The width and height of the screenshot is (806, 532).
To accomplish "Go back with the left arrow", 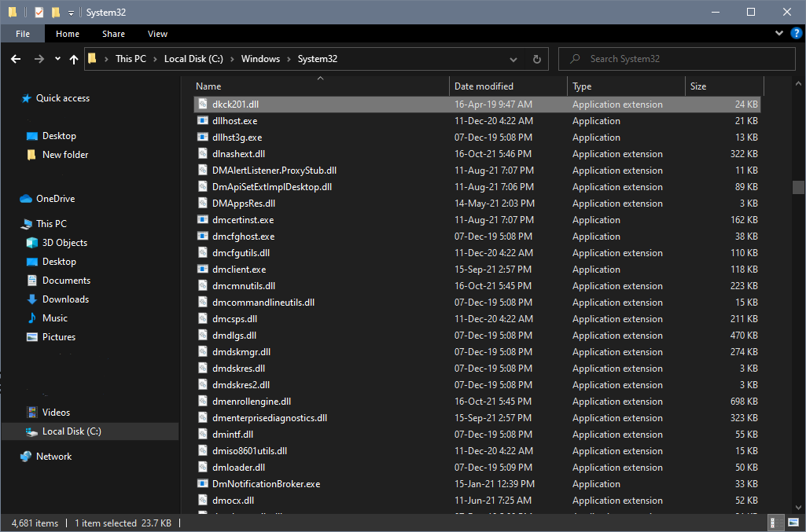I will [x=16, y=59].
